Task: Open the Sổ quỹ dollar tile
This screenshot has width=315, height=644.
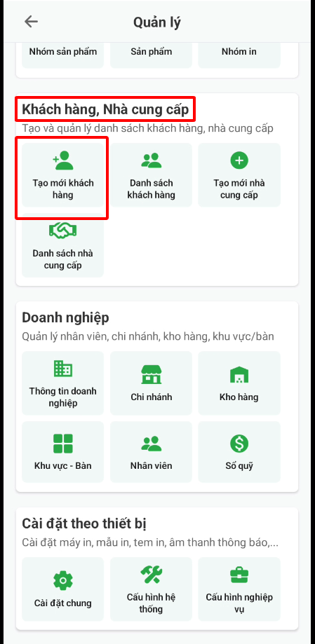Action: (x=239, y=452)
